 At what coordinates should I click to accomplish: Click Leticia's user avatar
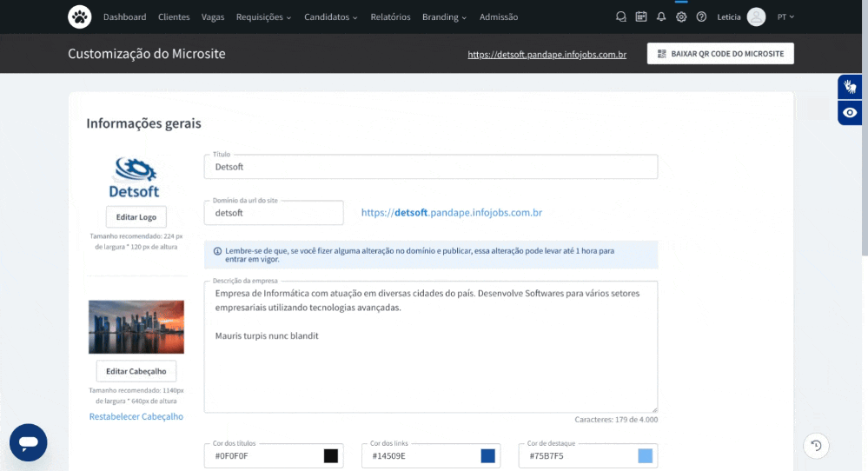(756, 17)
